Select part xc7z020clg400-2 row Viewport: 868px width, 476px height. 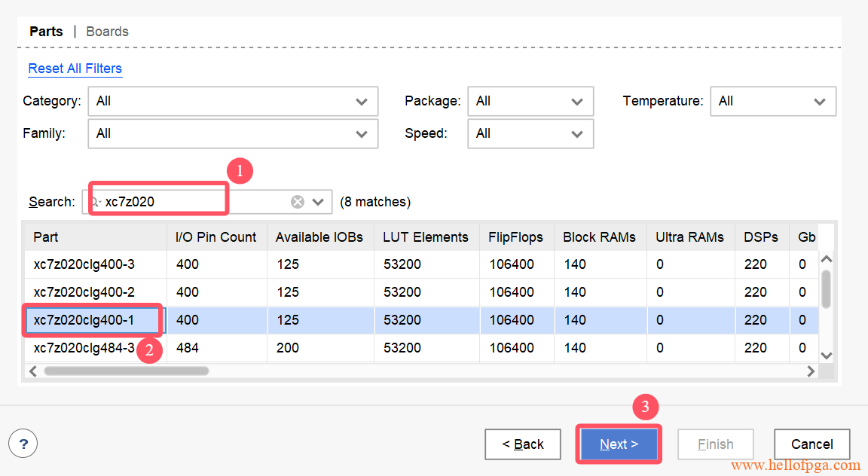point(84,292)
